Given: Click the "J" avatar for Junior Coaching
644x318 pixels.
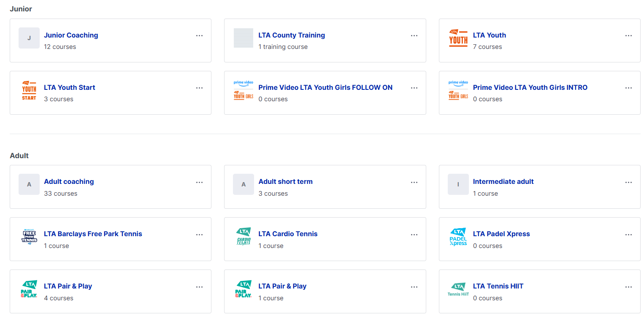Looking at the screenshot, I should point(29,38).
